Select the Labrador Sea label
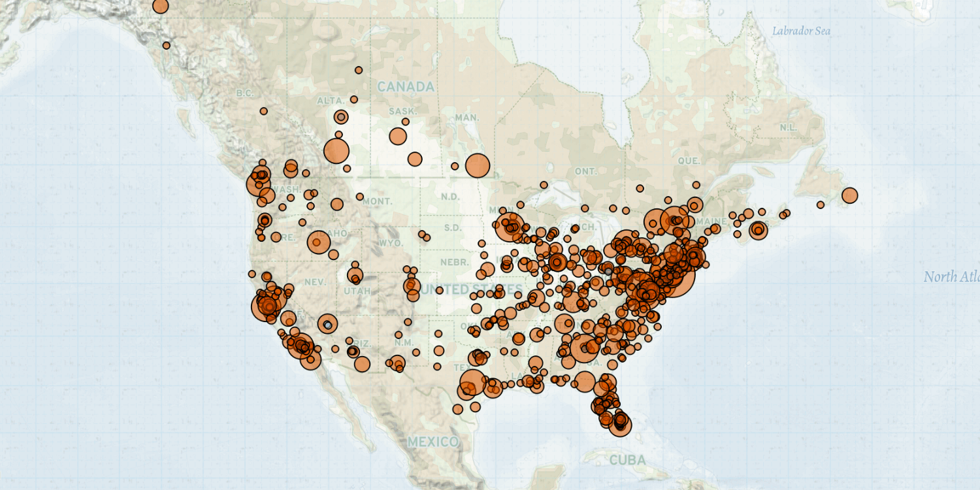The height and width of the screenshot is (490, 980). coord(802,31)
